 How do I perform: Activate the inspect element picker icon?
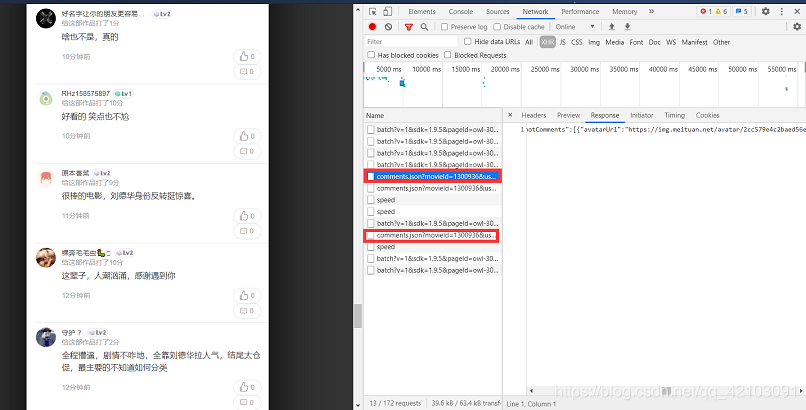pos(373,11)
